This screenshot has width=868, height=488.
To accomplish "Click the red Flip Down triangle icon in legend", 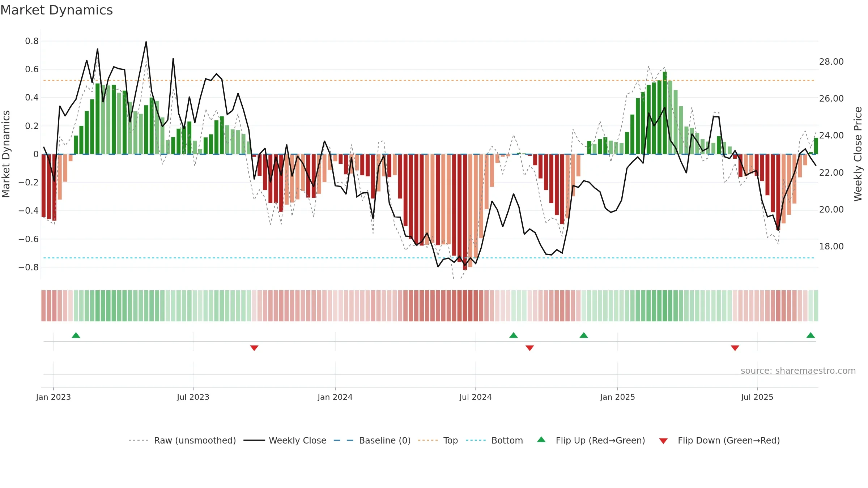I will pos(663,441).
